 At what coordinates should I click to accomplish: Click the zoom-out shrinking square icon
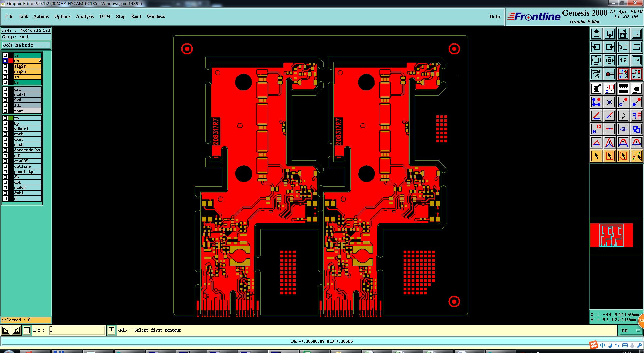[610, 60]
